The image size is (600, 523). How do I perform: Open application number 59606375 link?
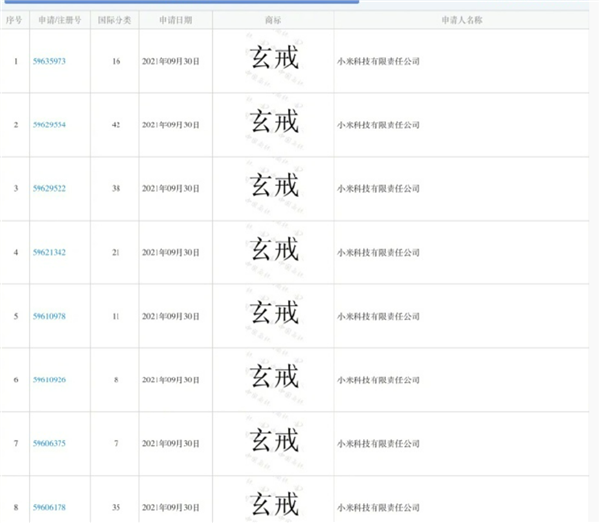tap(49, 443)
